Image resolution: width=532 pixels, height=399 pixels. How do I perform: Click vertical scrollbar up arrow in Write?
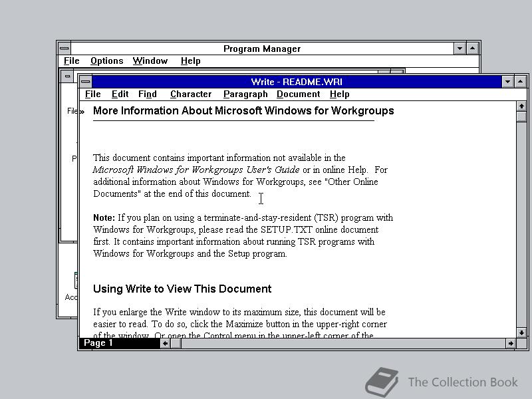pos(521,106)
